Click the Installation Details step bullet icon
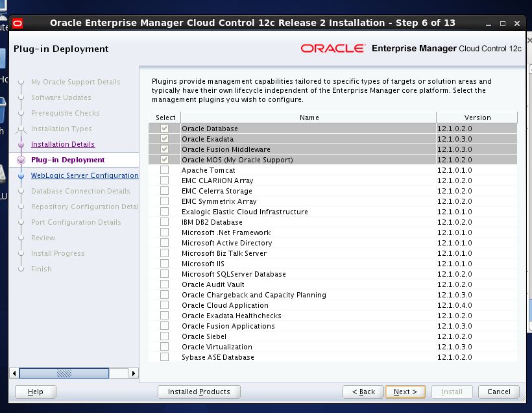The width and height of the screenshot is (532, 413). point(21,144)
